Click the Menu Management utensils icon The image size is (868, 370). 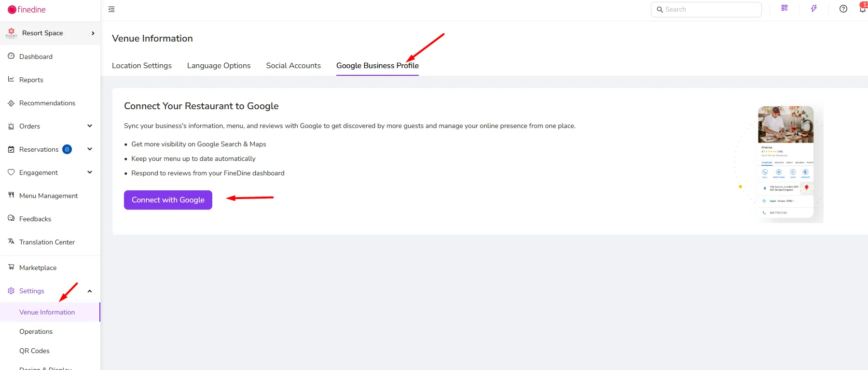(11, 195)
